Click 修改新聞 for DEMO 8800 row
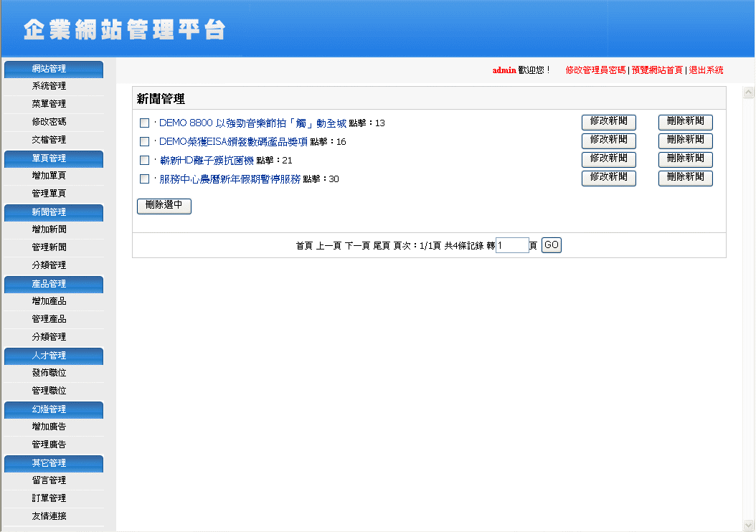 [x=608, y=122]
